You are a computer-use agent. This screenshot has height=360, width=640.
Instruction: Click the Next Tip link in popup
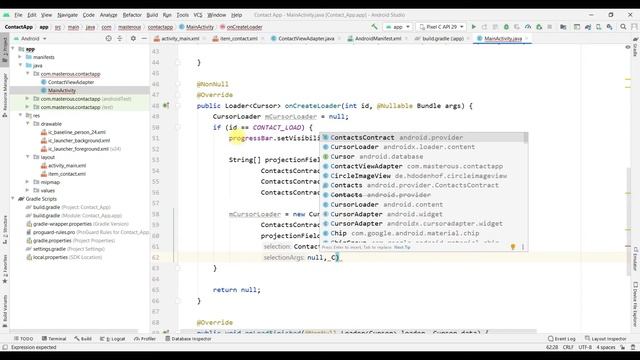[402, 247]
